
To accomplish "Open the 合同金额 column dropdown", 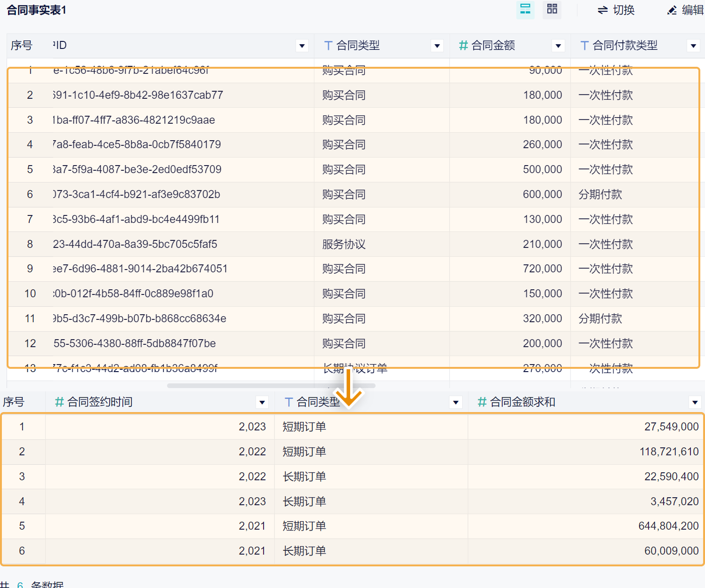I will tap(558, 46).
